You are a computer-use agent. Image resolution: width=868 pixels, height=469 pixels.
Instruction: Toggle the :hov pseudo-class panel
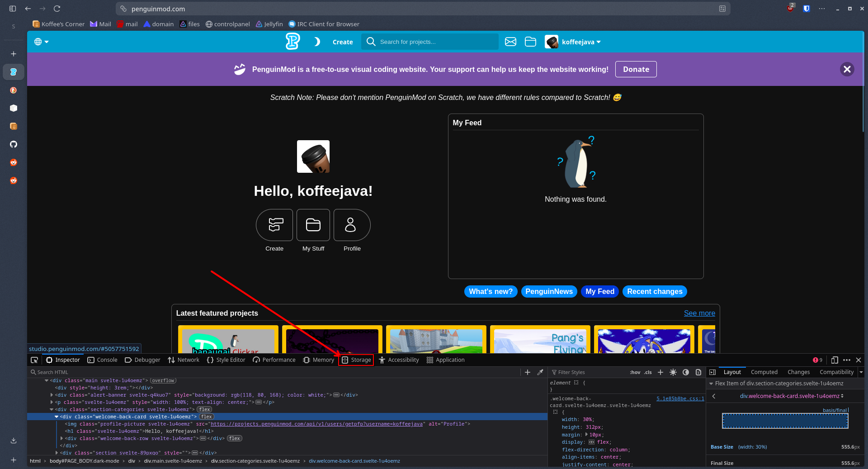coord(635,372)
